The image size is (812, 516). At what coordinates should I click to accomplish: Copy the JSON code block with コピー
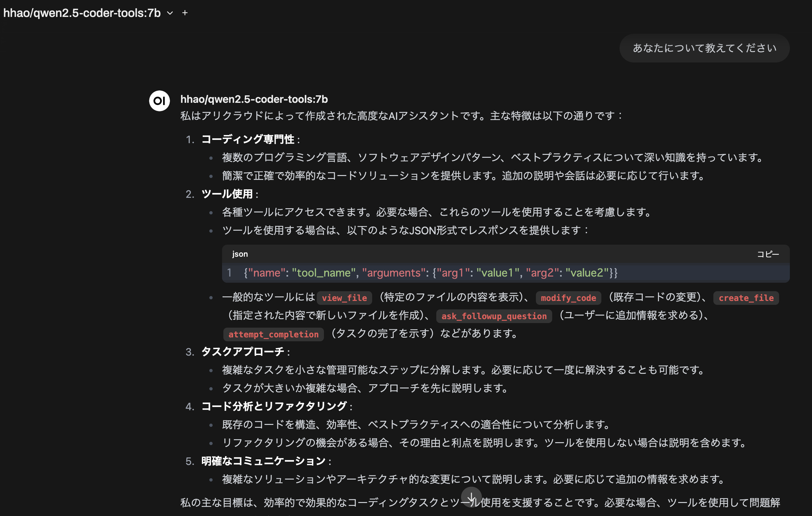coord(768,254)
